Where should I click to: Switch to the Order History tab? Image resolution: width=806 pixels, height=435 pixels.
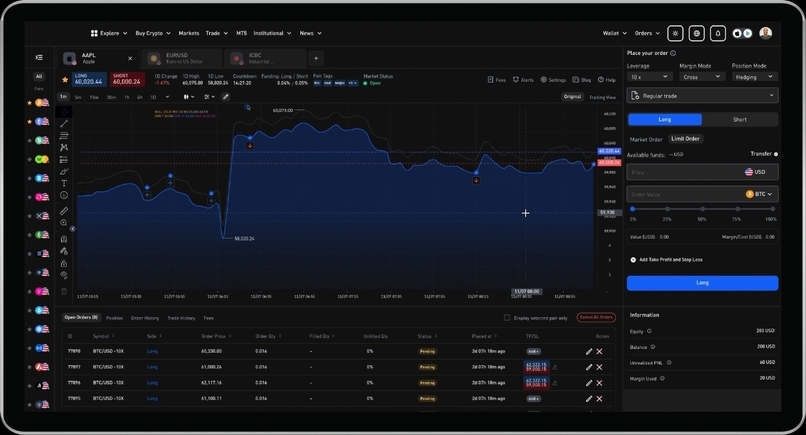[145, 318]
